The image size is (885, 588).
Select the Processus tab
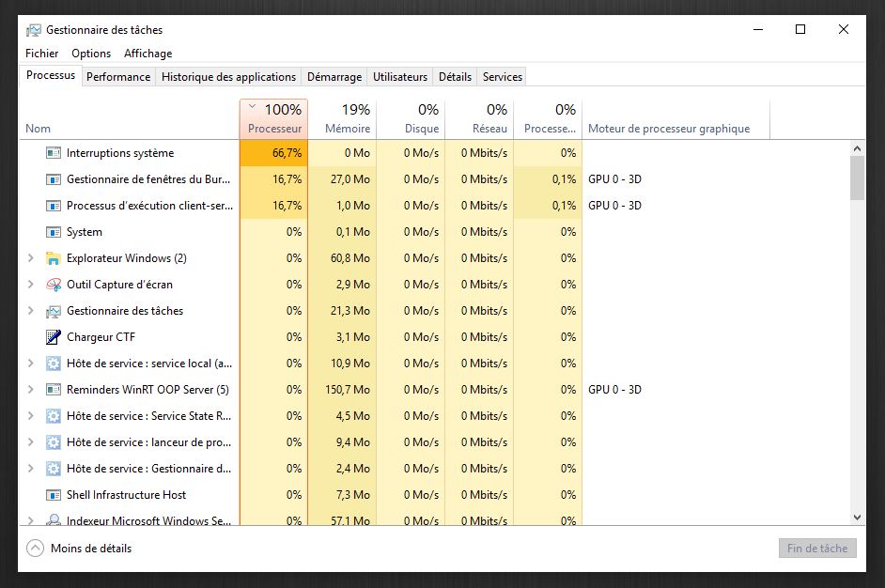pyautogui.click(x=51, y=75)
